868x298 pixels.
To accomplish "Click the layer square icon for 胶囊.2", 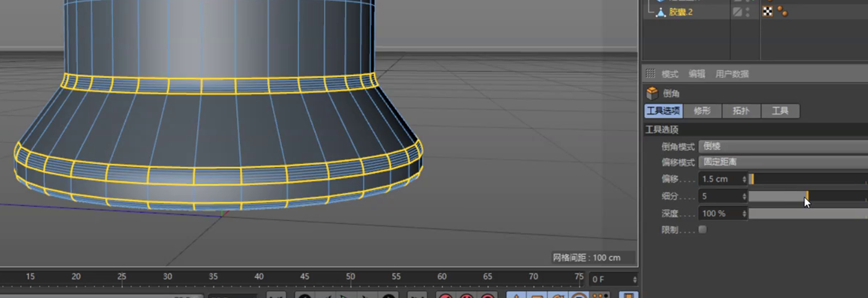I will pyautogui.click(x=737, y=12).
